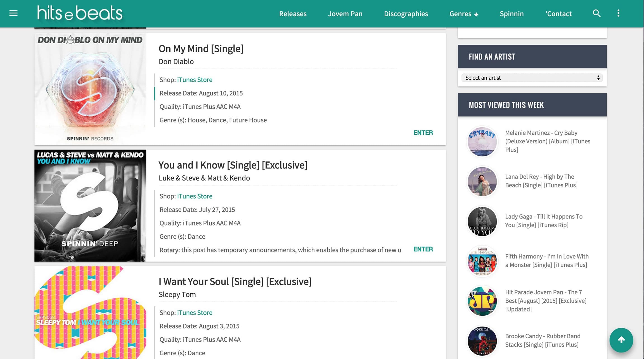Click the hamburger menu icon
Viewport: 644px width, 359px height.
point(13,13)
